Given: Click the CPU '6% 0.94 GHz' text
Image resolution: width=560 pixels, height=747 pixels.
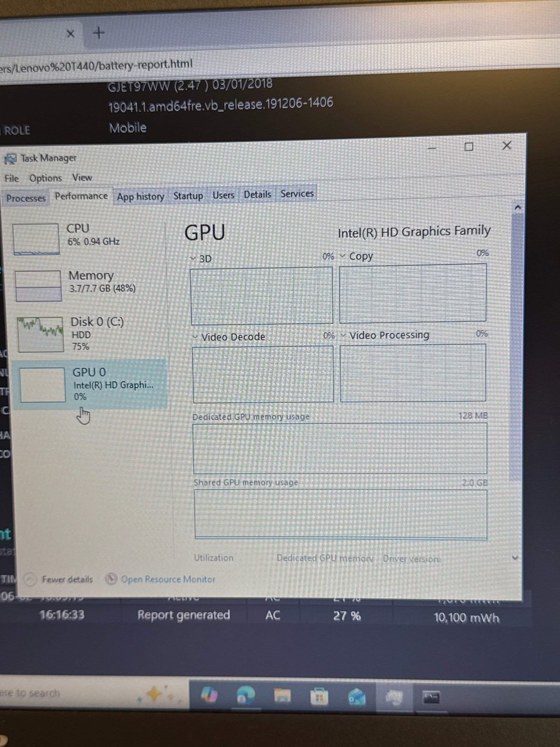Looking at the screenshot, I should pos(94,242).
